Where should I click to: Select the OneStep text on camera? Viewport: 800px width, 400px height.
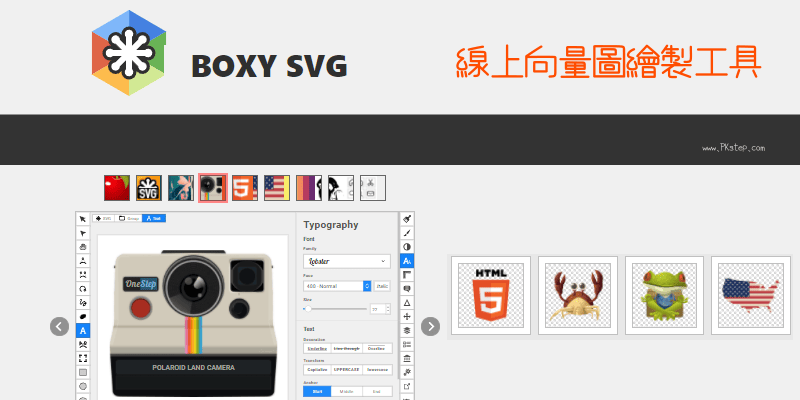pyautogui.click(x=140, y=284)
